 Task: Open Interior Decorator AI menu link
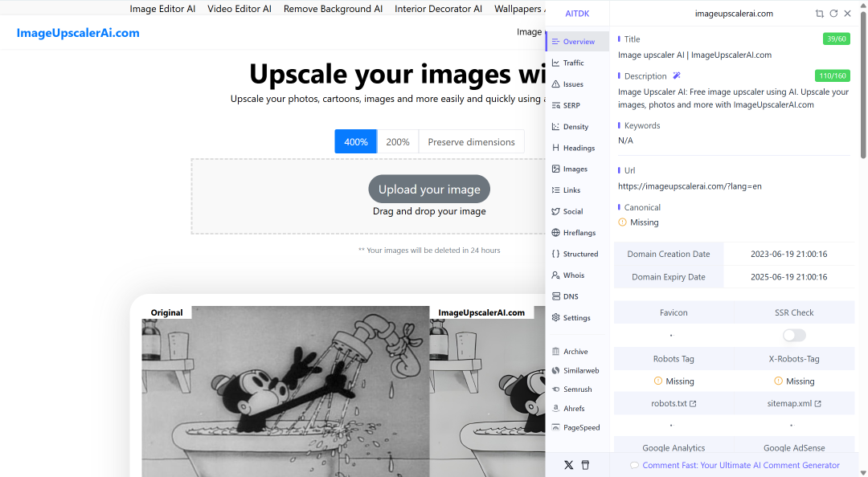pos(439,9)
